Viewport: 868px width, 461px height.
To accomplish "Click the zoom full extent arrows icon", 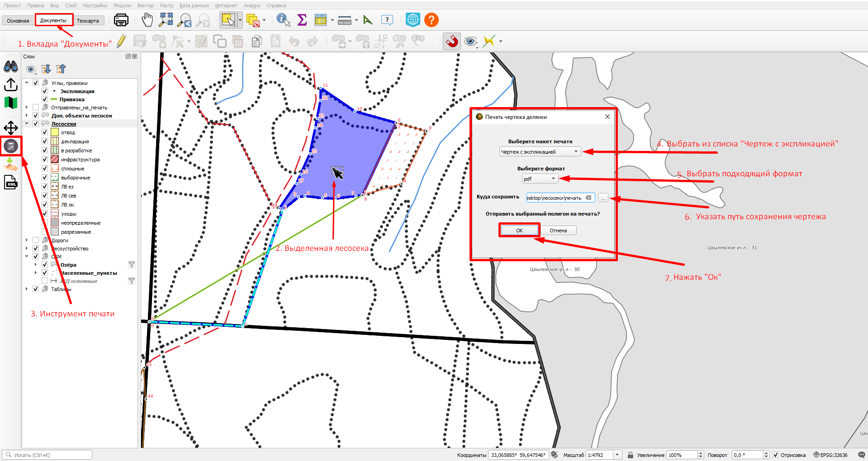I will pos(166,20).
